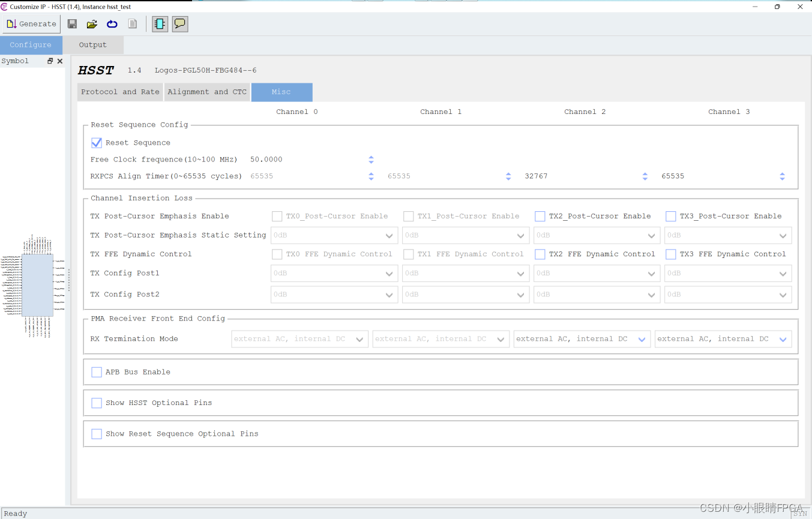Screen dimensions: 812x519
Task: Open the Alignment and CTC tab
Action: tap(207, 92)
